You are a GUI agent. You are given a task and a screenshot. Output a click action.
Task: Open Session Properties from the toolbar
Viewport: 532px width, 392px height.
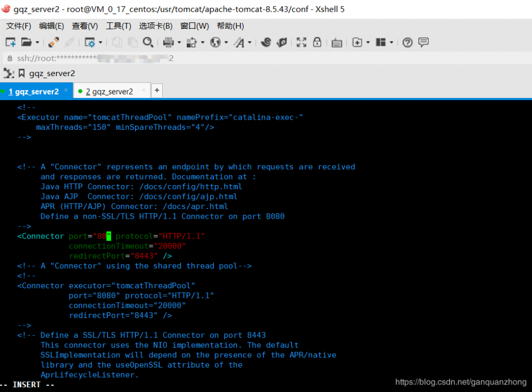coord(90,42)
